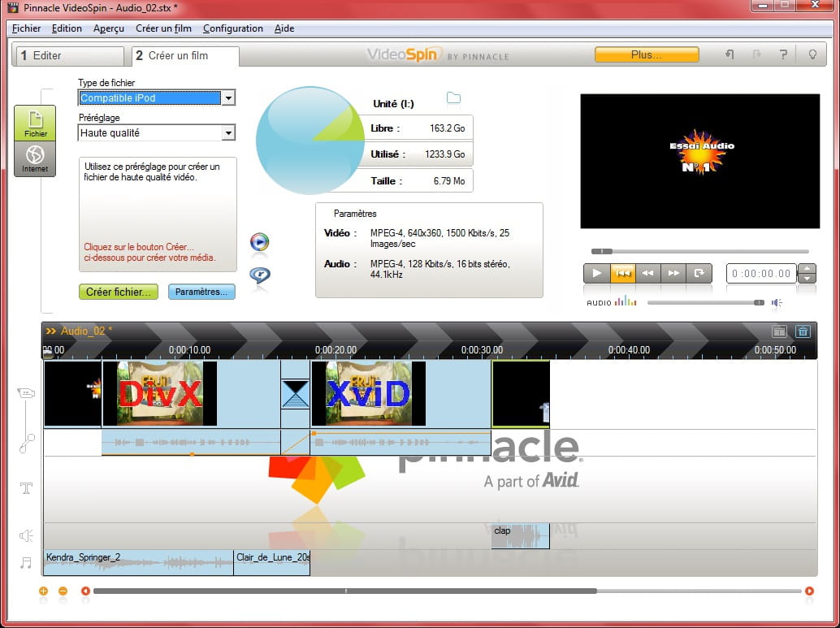Click the Windows Media Player icon
The image size is (840, 628).
pyautogui.click(x=259, y=241)
